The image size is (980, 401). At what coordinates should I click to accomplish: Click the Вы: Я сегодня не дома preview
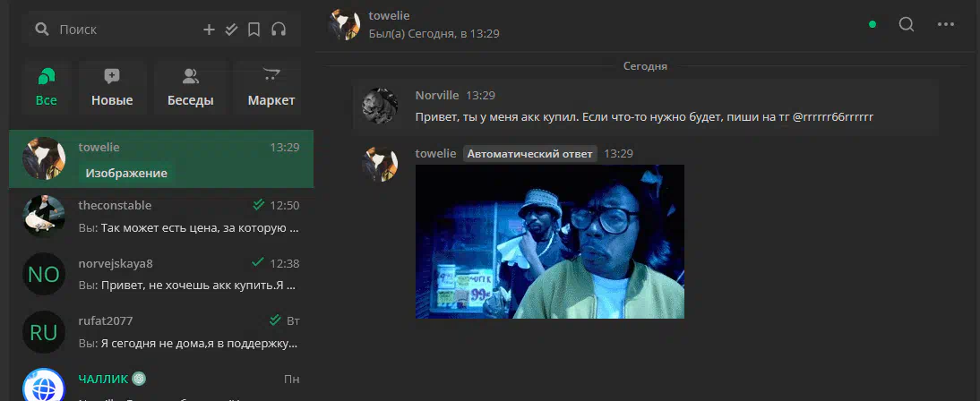point(187,344)
